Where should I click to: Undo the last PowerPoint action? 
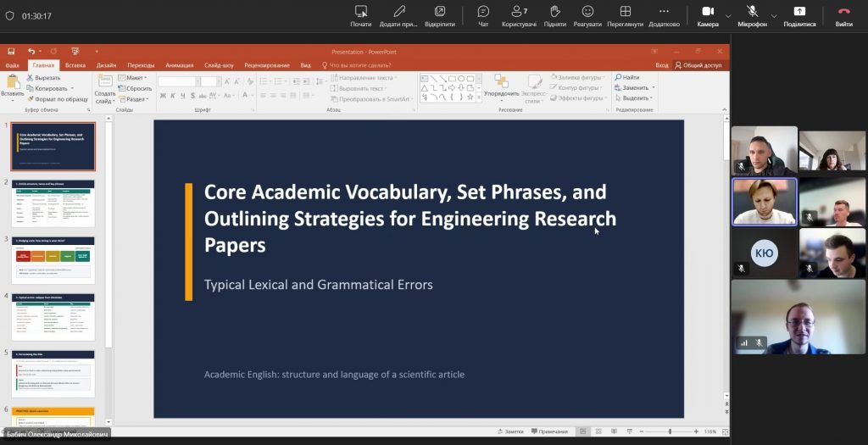coord(31,52)
